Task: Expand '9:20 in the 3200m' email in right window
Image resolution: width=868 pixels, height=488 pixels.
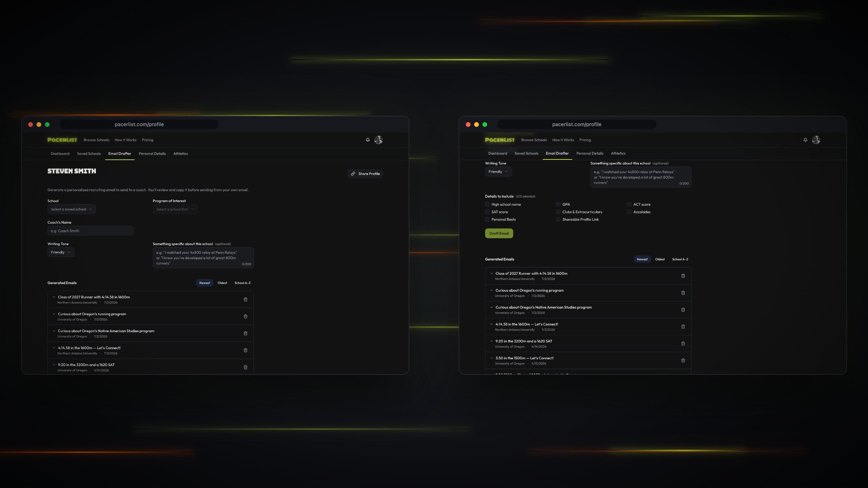Action: click(492, 341)
